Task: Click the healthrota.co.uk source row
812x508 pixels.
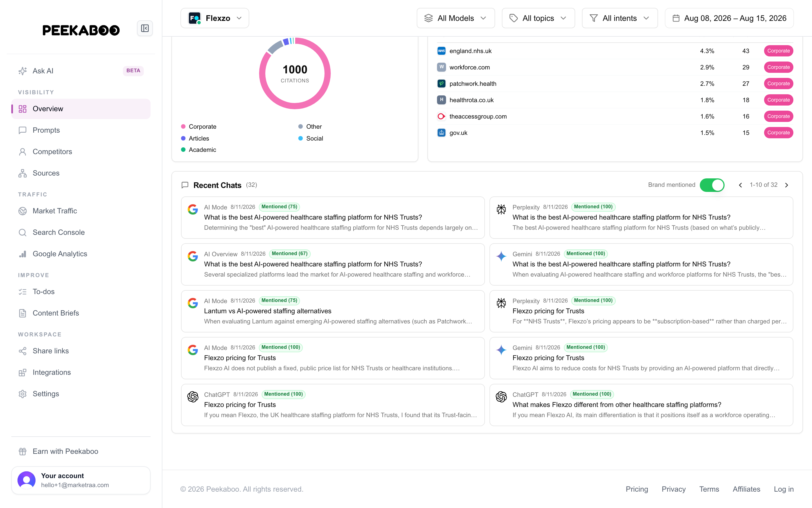Action: click(x=615, y=100)
